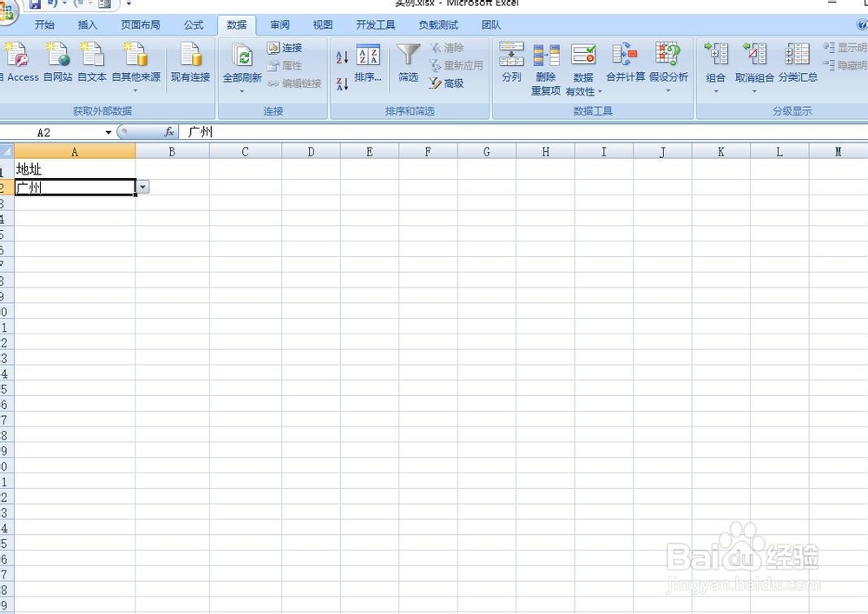Click formula bar showing 广州

click(x=523, y=132)
